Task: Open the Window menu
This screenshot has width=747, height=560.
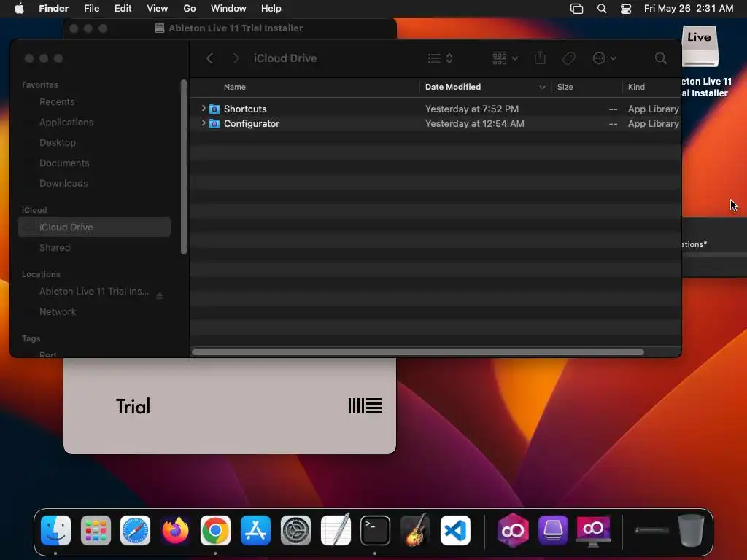Action: click(x=228, y=9)
